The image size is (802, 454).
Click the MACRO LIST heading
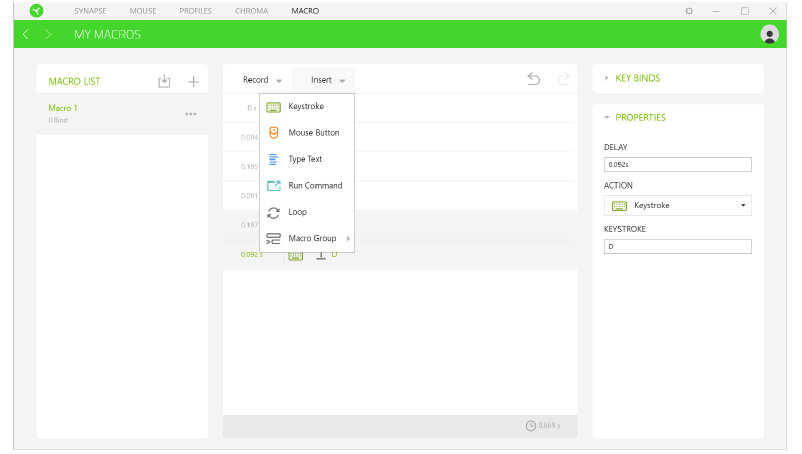pyautogui.click(x=74, y=81)
